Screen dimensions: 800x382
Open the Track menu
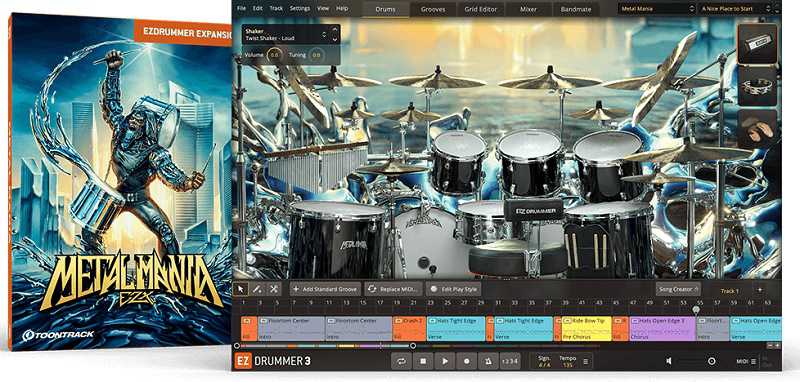(x=276, y=8)
